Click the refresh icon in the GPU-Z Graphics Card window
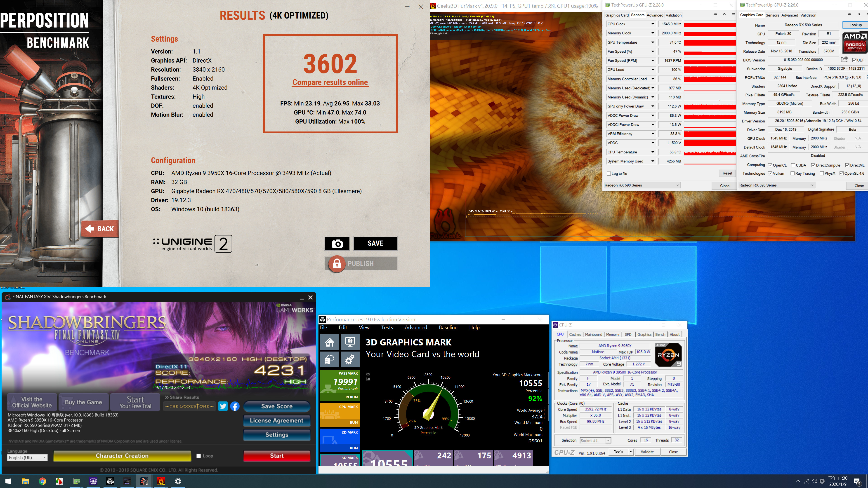The height and width of the screenshot is (488, 868). pyautogui.click(x=859, y=14)
